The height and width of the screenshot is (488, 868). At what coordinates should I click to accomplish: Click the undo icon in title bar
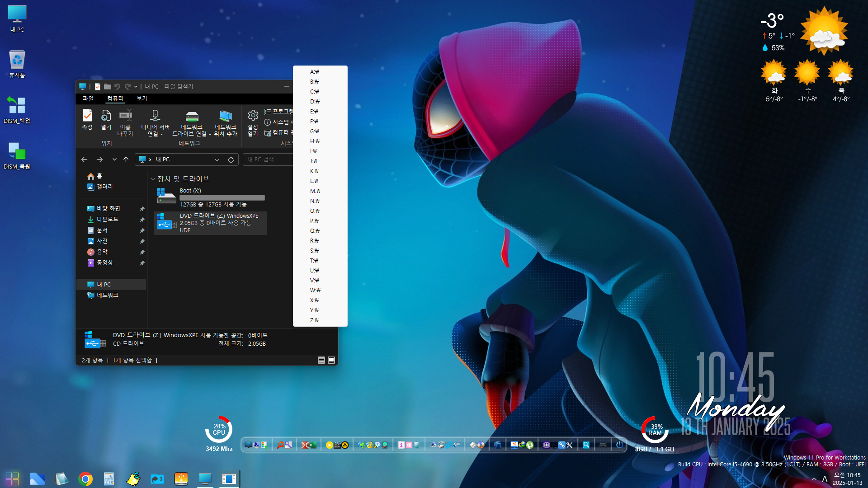[118, 86]
